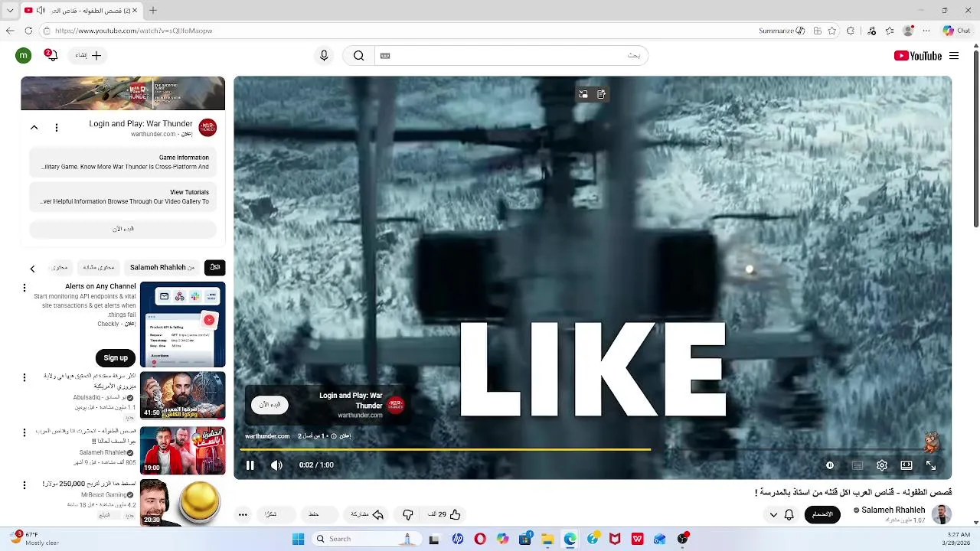Click the Join (الانضمام) channel button

click(x=822, y=514)
